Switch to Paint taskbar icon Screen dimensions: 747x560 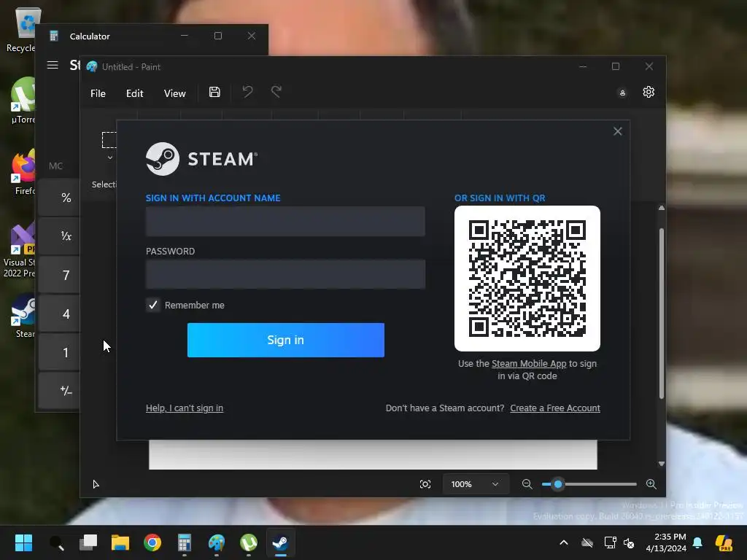click(217, 542)
